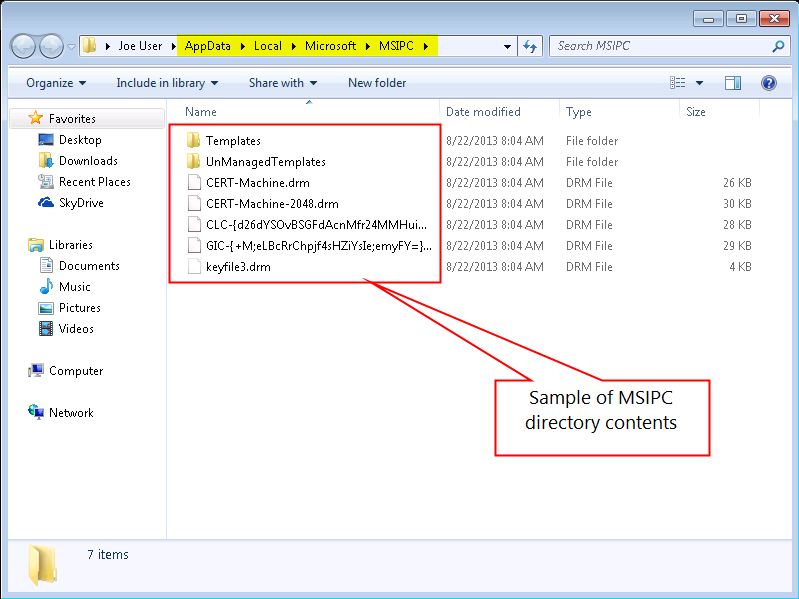This screenshot has width=799, height=599.
Task: Select MSIPC in address path
Action: click(x=396, y=46)
